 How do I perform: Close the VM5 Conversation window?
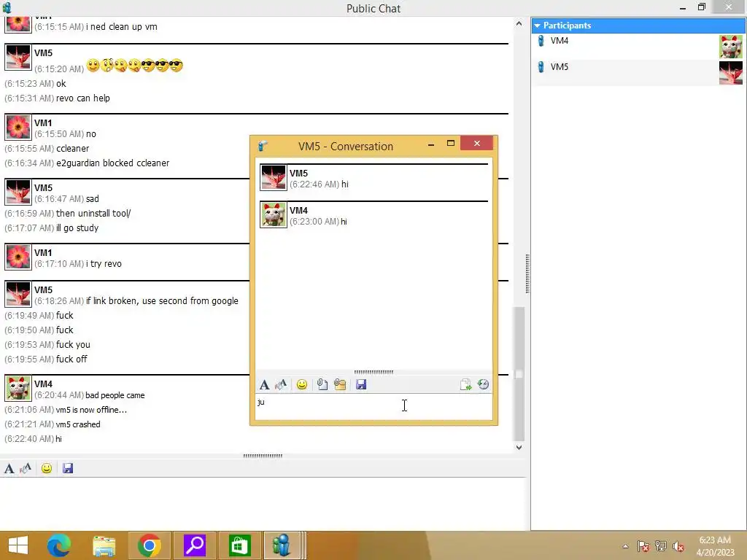point(477,144)
